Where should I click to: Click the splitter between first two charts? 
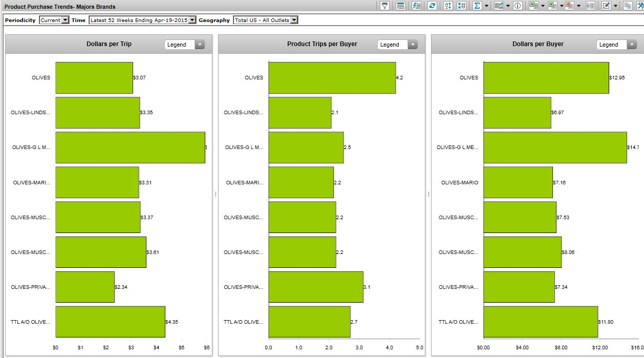216,194
